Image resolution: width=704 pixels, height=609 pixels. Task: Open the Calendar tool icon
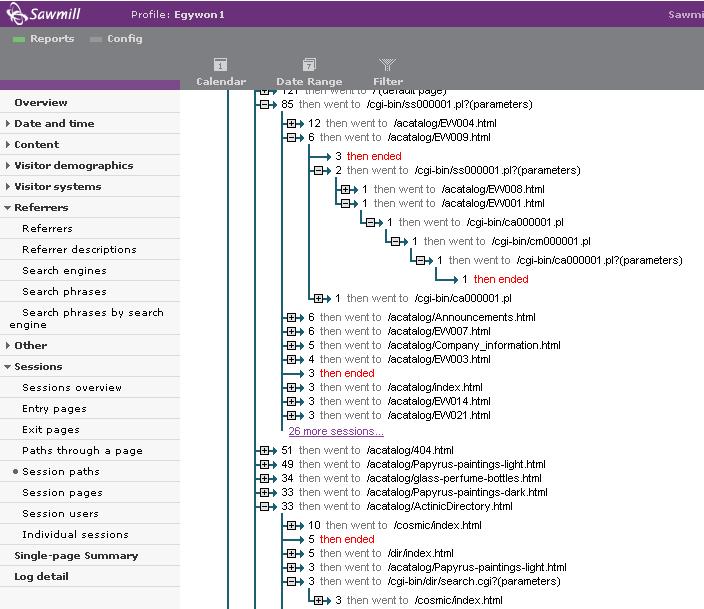(x=220, y=65)
